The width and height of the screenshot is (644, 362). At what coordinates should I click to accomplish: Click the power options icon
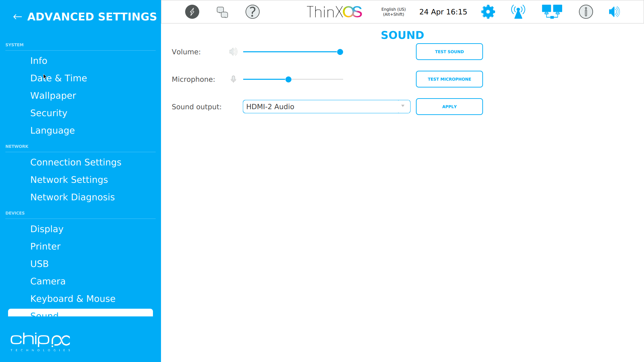point(192,11)
